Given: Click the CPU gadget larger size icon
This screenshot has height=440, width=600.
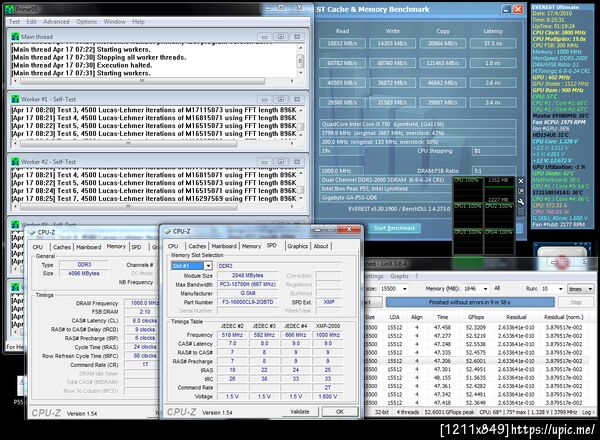Looking at the screenshot, I should (521, 191).
